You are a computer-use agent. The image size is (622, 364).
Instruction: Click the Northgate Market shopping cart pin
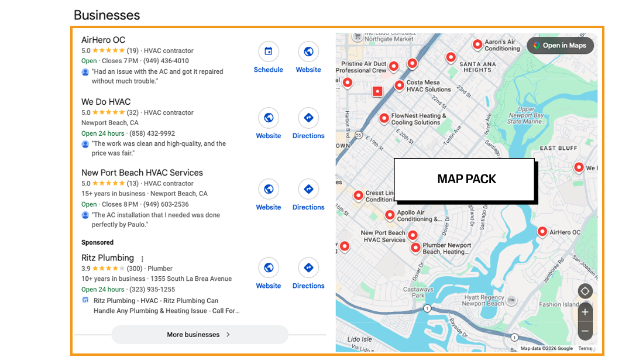tap(358, 37)
